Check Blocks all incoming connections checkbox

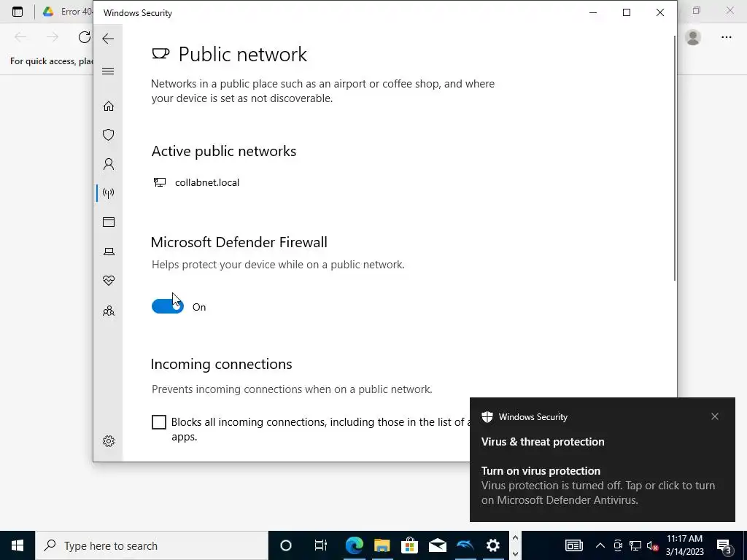click(x=158, y=422)
